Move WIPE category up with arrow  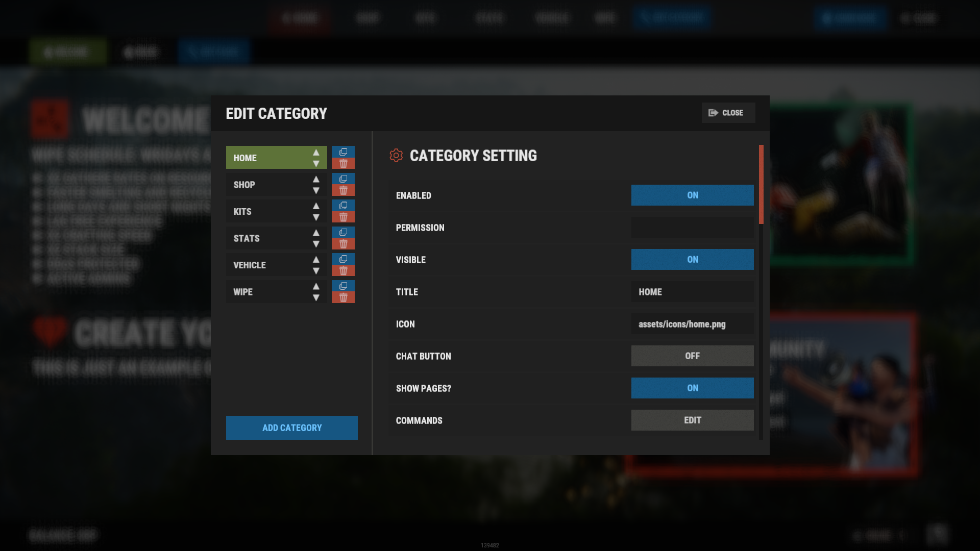pyautogui.click(x=316, y=286)
